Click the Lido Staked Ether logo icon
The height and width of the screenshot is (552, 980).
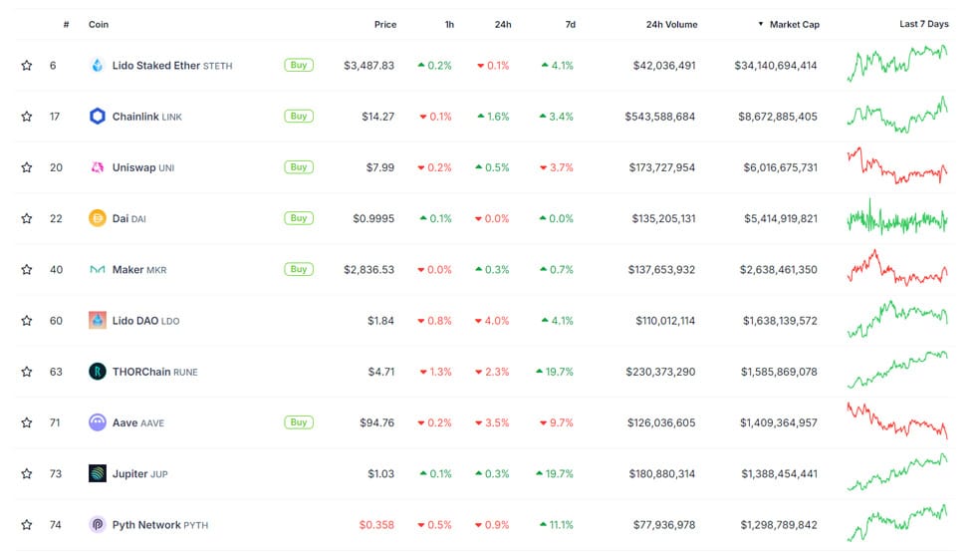coord(97,65)
